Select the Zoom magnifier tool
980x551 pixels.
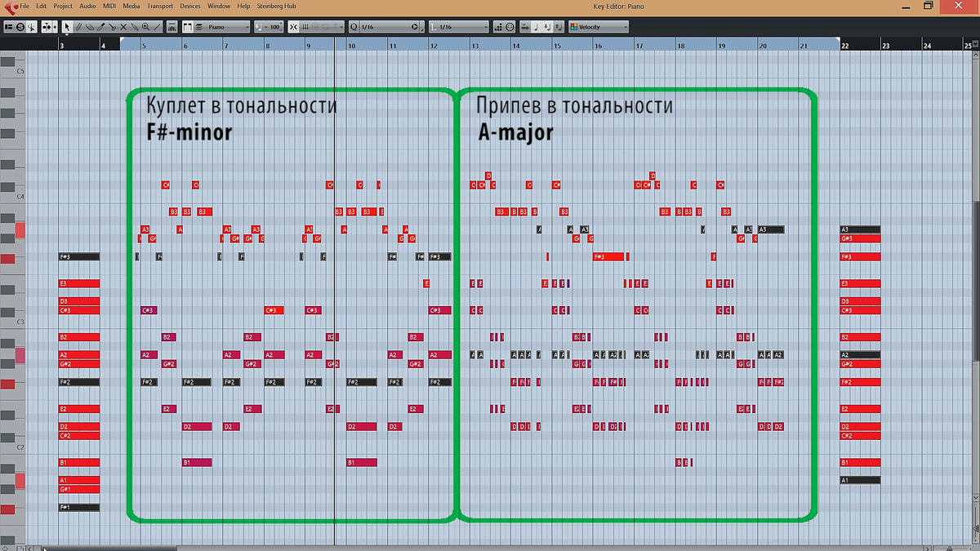point(145,27)
